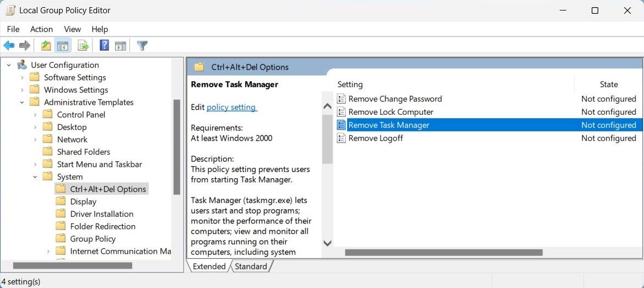Click the Filter funnel icon

click(142, 46)
